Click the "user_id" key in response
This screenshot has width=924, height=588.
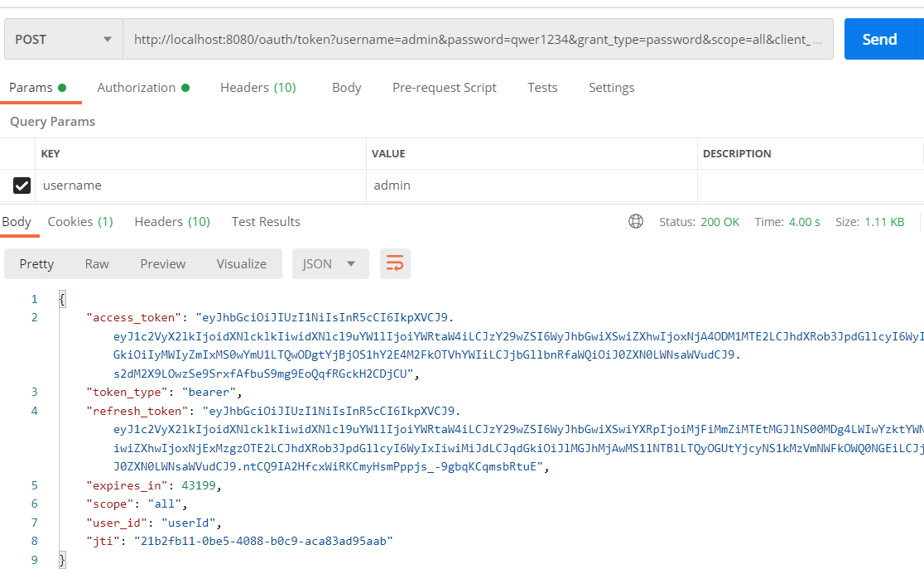pos(117,523)
